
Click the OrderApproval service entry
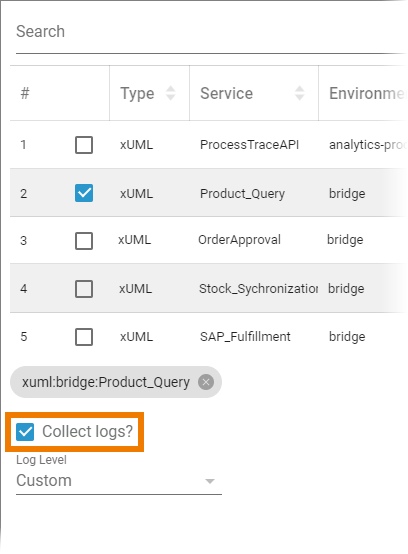coord(239,240)
